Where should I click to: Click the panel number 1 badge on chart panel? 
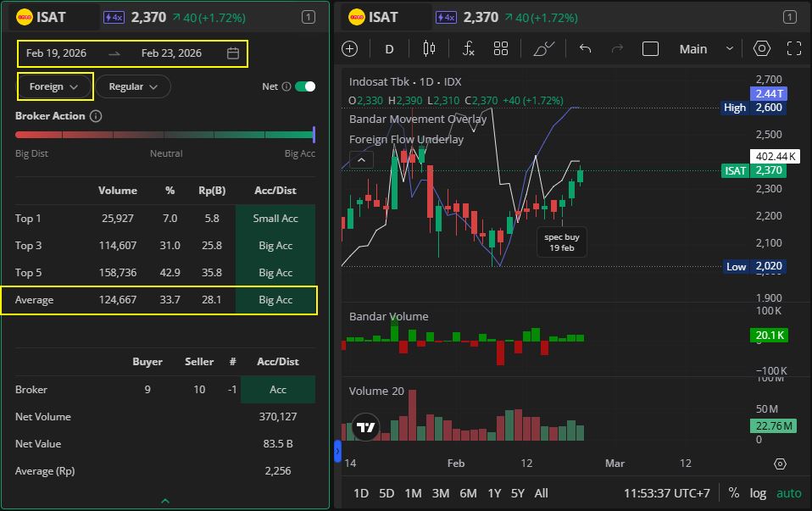click(x=790, y=18)
